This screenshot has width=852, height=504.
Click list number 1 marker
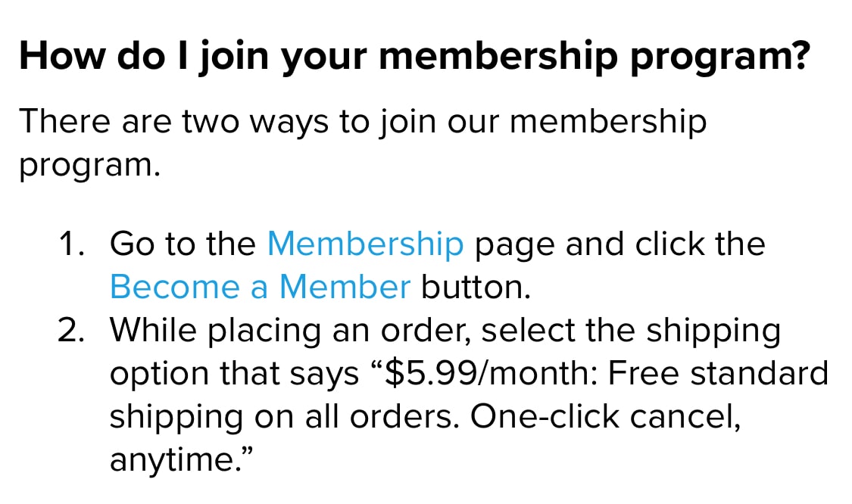point(72,244)
